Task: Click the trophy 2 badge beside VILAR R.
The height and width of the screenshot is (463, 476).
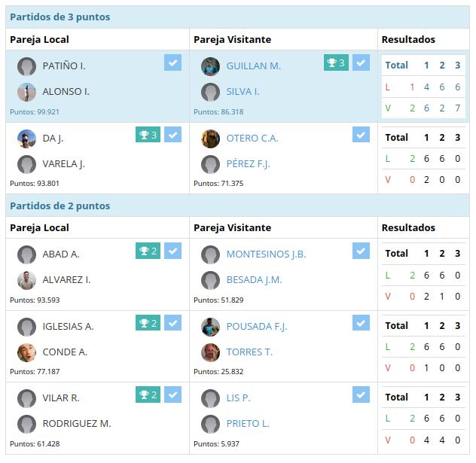Action: (148, 394)
